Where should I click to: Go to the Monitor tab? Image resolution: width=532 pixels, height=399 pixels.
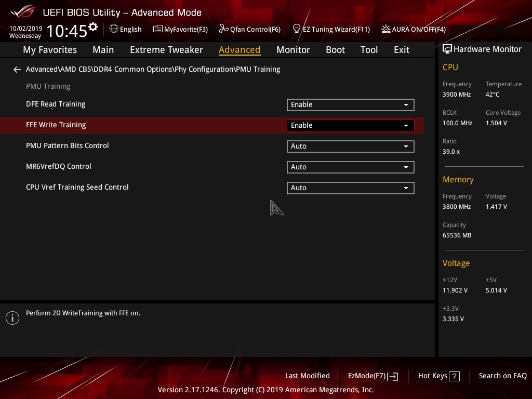(293, 50)
